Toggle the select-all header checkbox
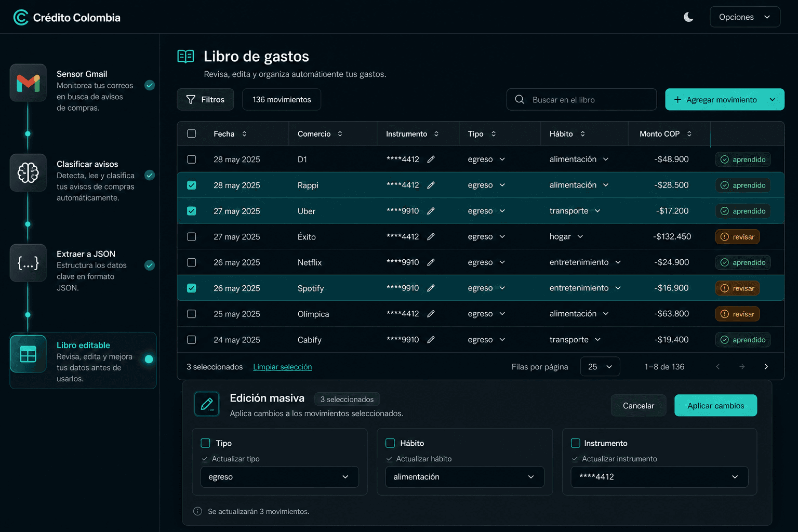798x532 pixels. (x=192, y=134)
